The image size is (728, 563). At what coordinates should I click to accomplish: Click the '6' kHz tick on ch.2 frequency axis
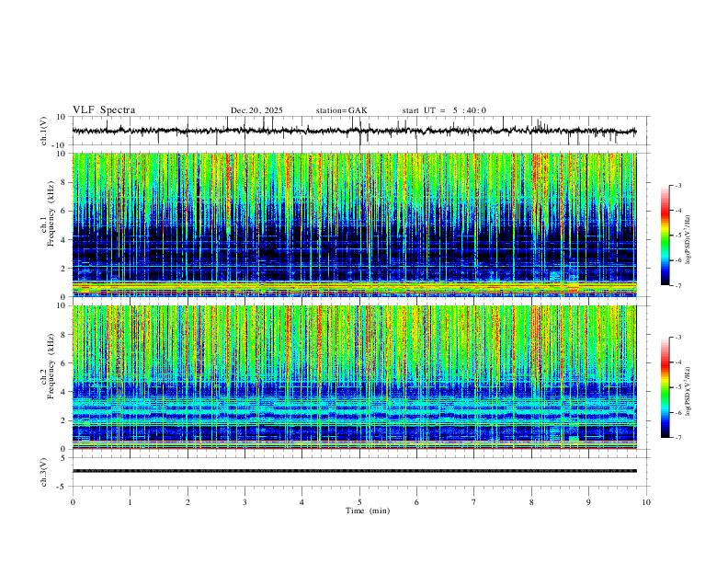64,362
